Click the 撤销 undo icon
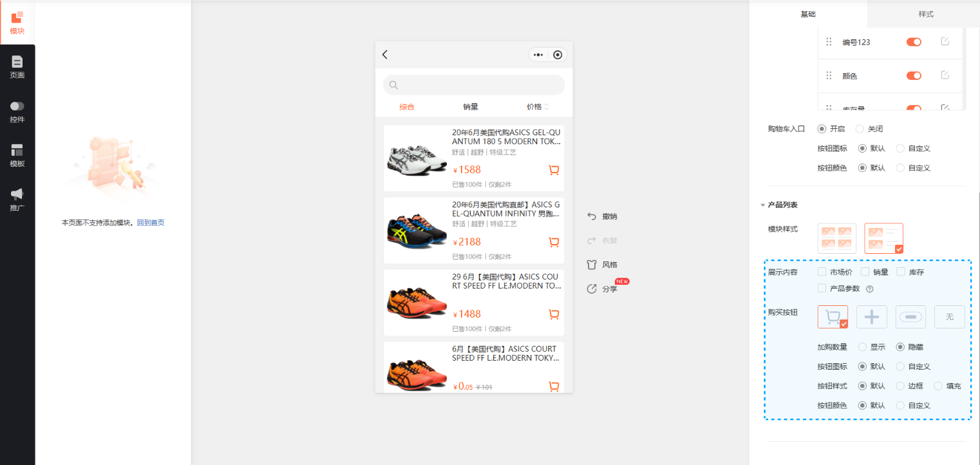The image size is (980, 465). click(x=592, y=216)
